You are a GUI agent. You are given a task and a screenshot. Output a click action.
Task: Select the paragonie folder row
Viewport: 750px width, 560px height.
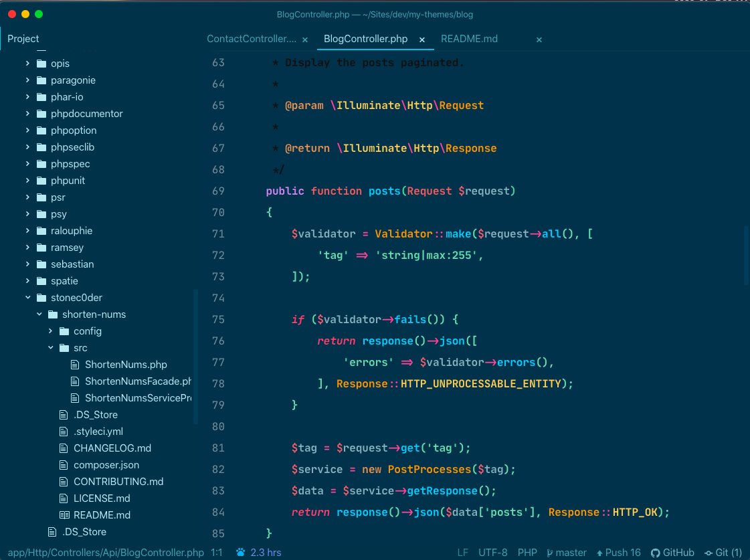click(x=98, y=80)
